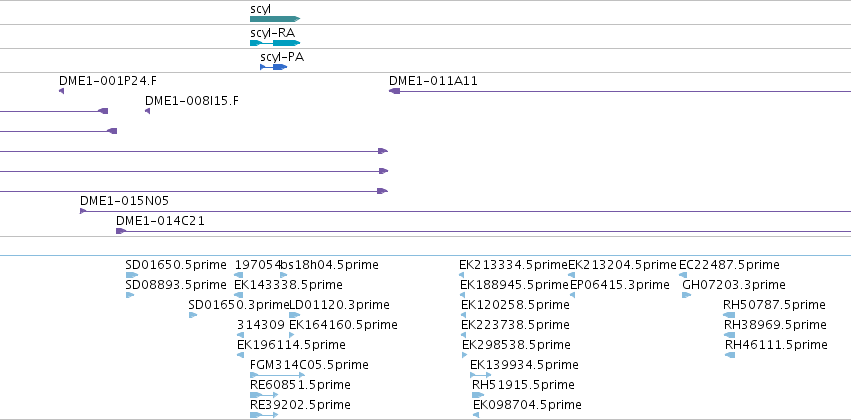The height and width of the screenshot is (420, 851).
Task: Open the DME1-015N05 feature label
Action: pyautogui.click(x=124, y=201)
